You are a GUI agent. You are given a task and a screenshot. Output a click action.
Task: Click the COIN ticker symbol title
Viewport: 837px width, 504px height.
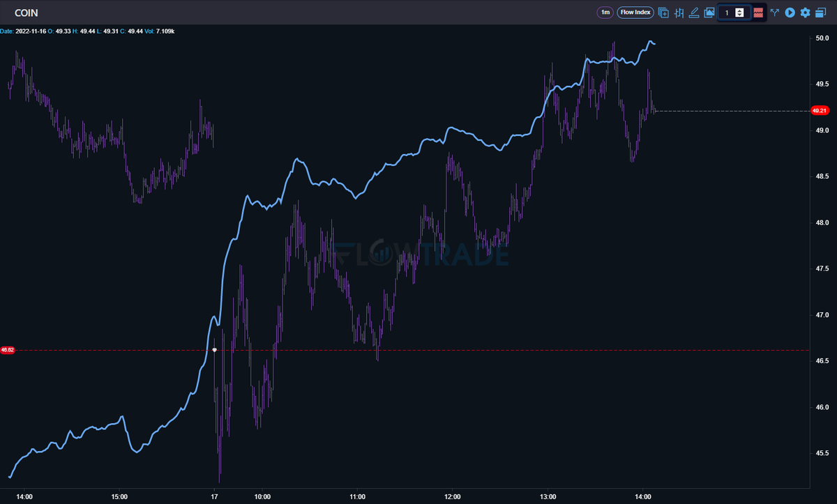pos(27,13)
